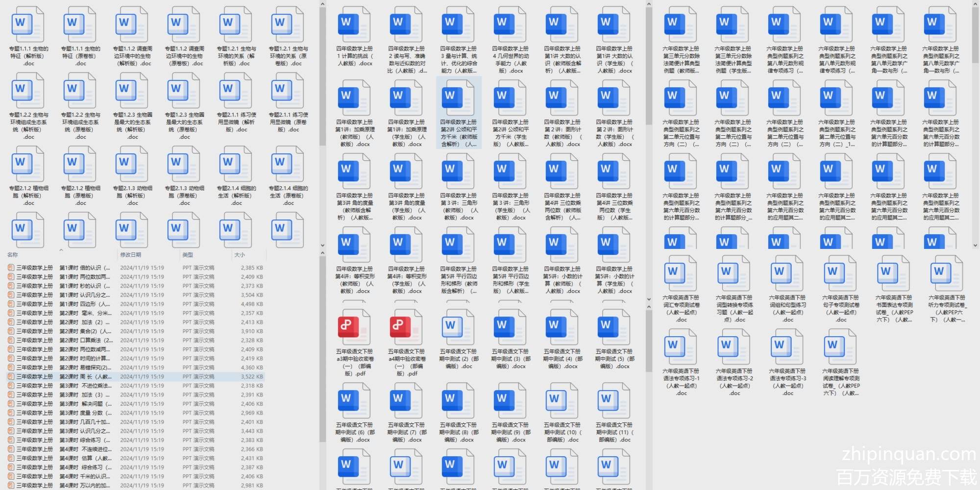Select list row 第3课时 不进位乘法
Viewport: 980px width, 490px height.
135,386
